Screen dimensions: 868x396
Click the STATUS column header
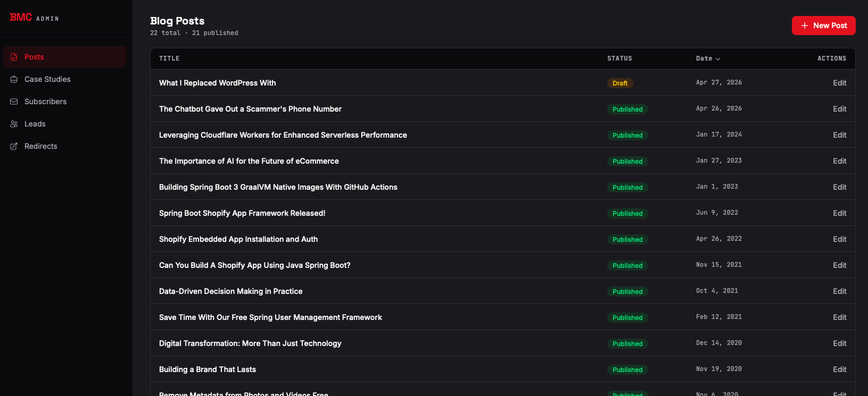(x=619, y=58)
